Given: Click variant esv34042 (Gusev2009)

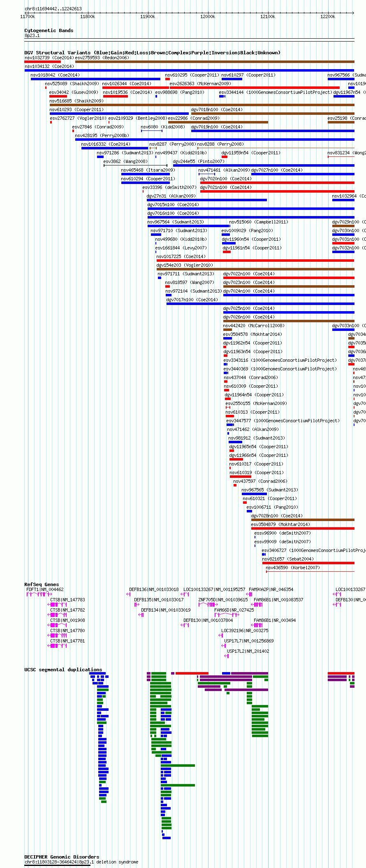Looking at the screenshot, I should (74, 92).
